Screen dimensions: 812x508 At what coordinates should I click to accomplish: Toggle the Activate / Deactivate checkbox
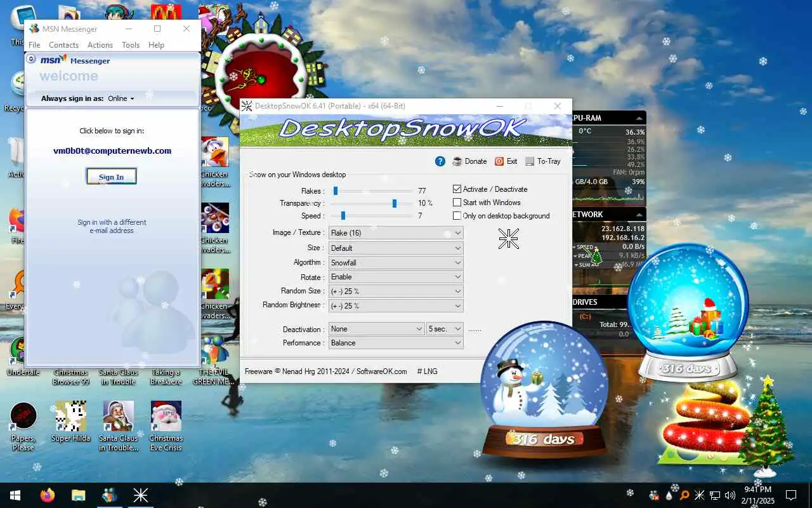click(457, 189)
